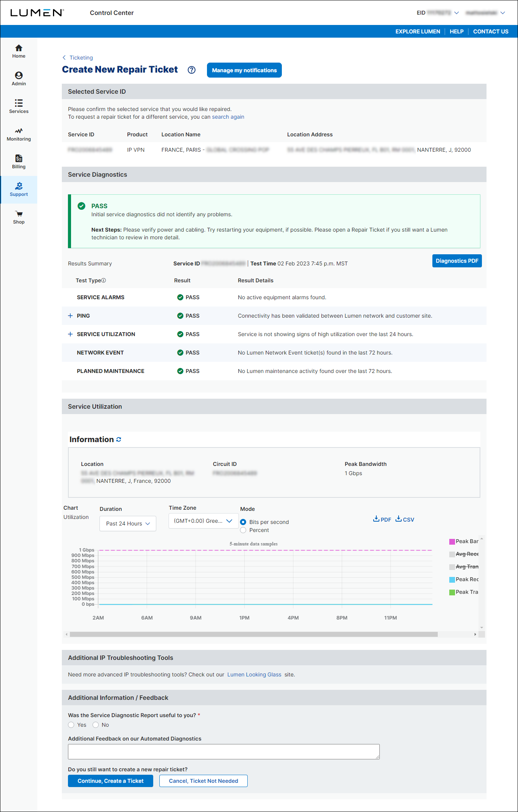Image resolution: width=518 pixels, height=812 pixels.
Task: Open the EID account dropdown
Action: 438,13
